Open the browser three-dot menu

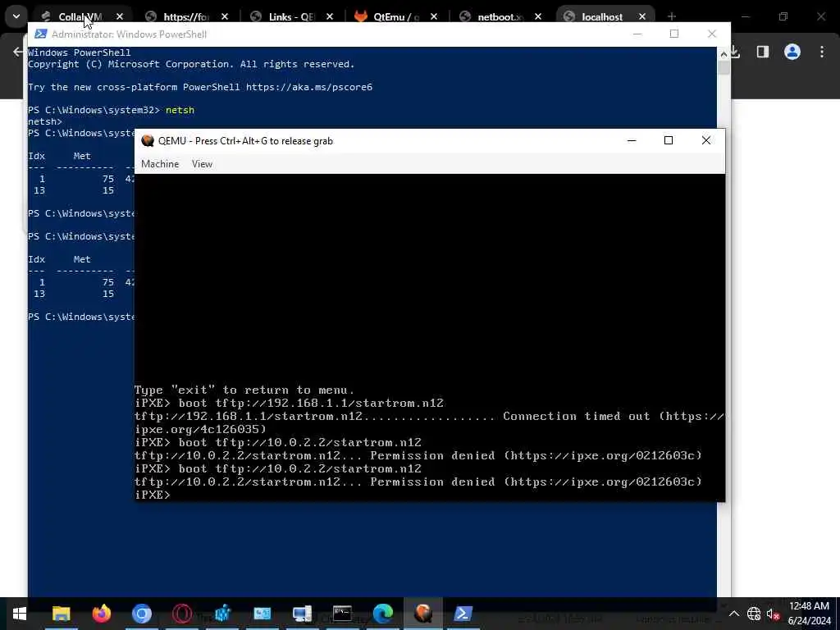pos(822,52)
